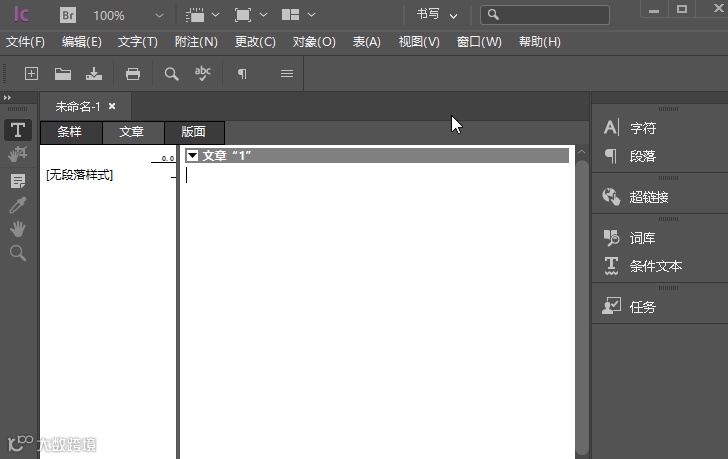Select the Note tool

click(18, 181)
